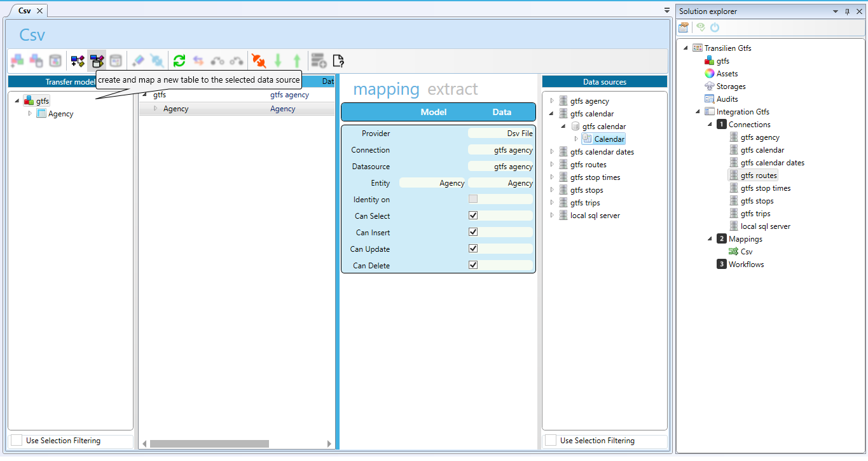Click the right arrow of horizontal scrollbar

tap(329, 444)
